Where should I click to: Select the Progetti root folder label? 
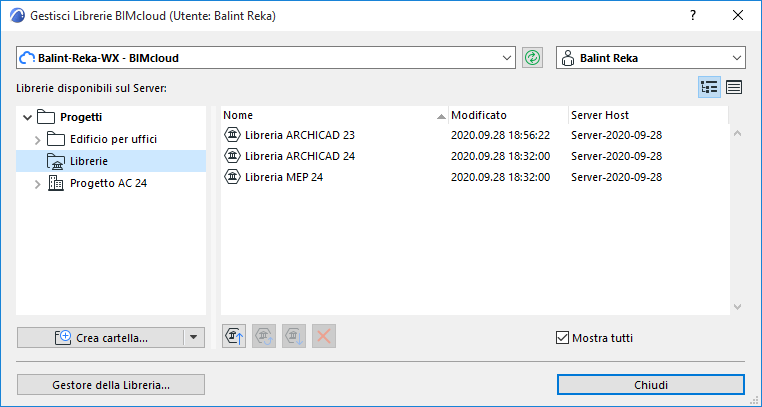pos(81,117)
